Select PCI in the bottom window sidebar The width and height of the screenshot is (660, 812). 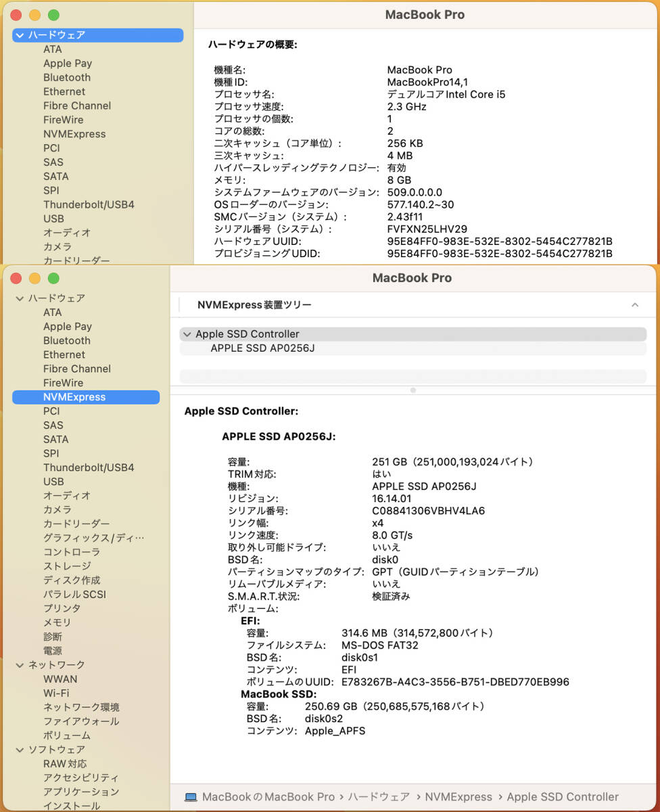tap(51, 411)
